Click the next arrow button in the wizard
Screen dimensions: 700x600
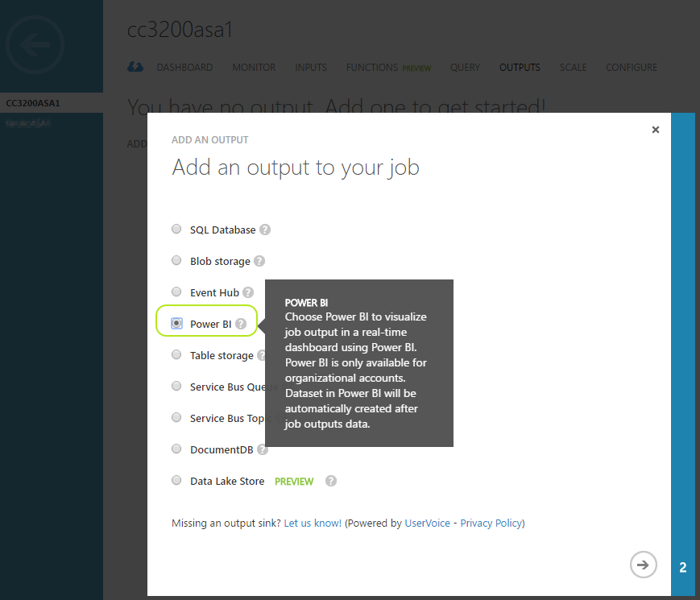point(643,565)
